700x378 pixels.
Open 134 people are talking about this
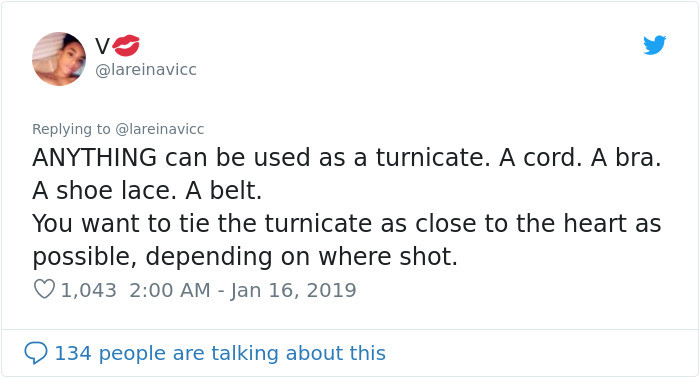(x=220, y=353)
